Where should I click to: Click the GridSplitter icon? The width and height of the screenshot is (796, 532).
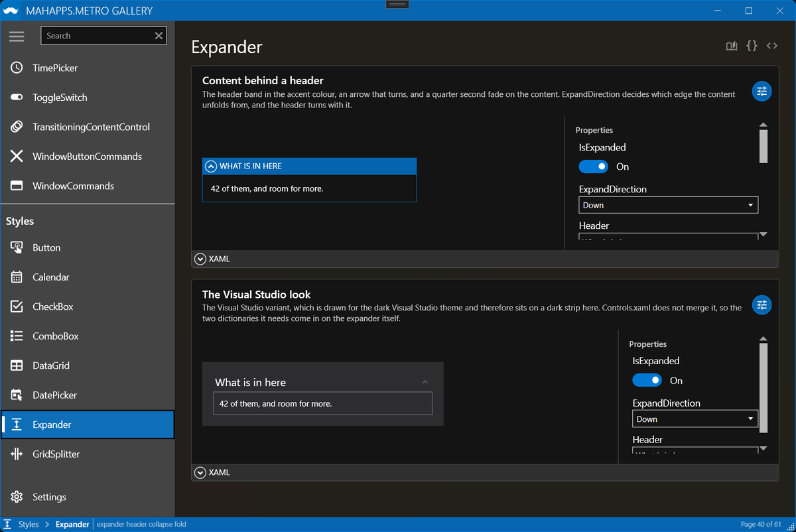point(17,454)
